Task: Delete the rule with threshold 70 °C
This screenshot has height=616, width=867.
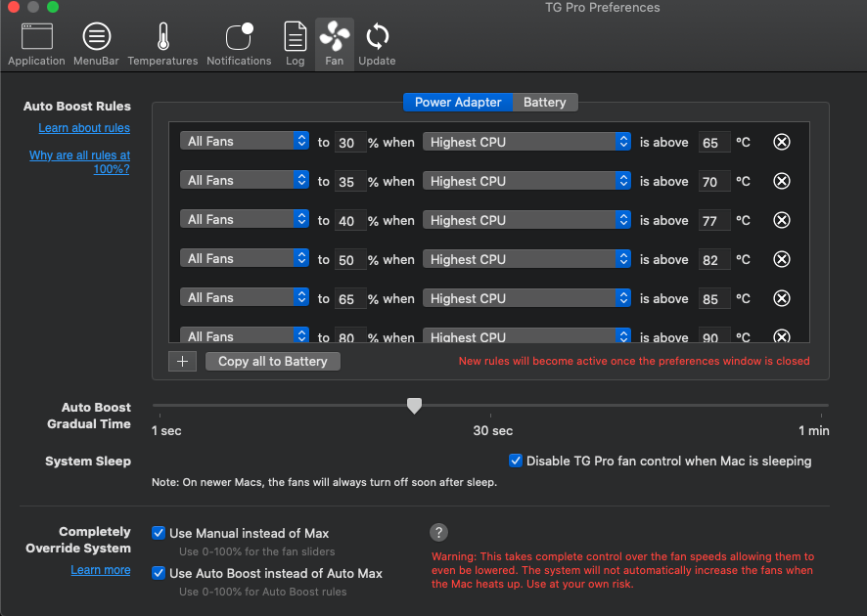Action: click(781, 181)
